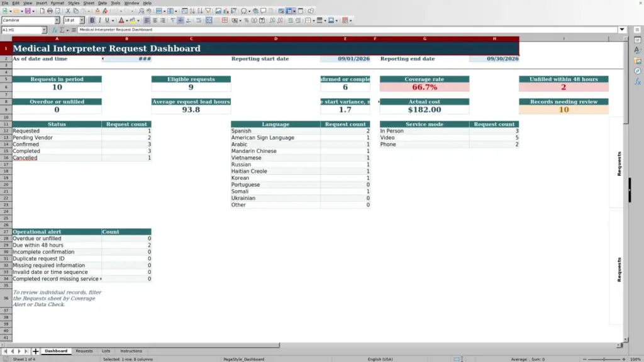Click the Insert hyperlink icon
Screen dimensions: 644x362
[255, 11]
